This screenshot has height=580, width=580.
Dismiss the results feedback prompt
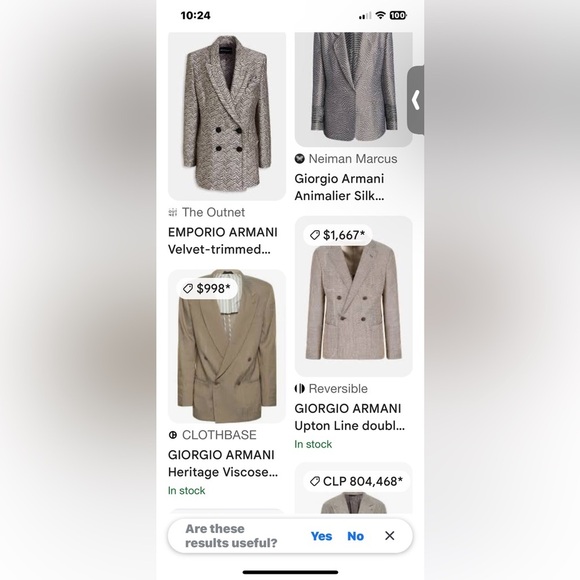[x=390, y=536]
